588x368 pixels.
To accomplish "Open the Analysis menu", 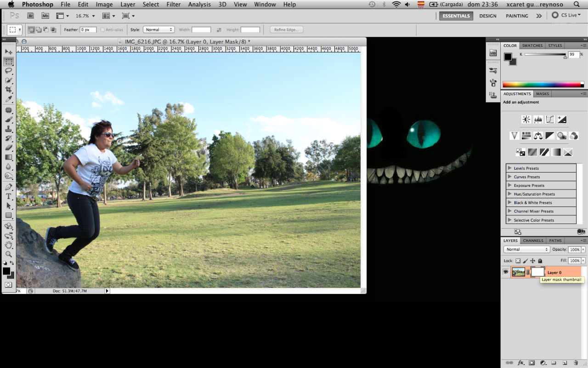I will tap(200, 5).
